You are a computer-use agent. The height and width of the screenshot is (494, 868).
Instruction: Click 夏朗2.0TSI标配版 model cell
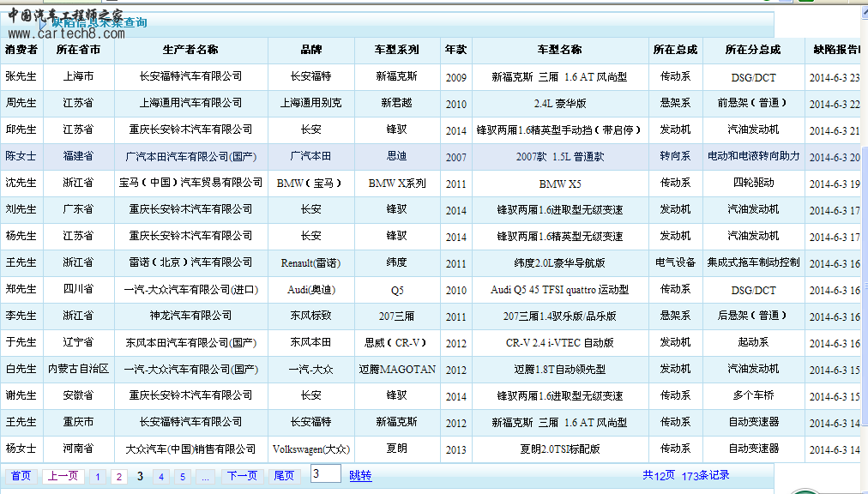tap(560, 449)
